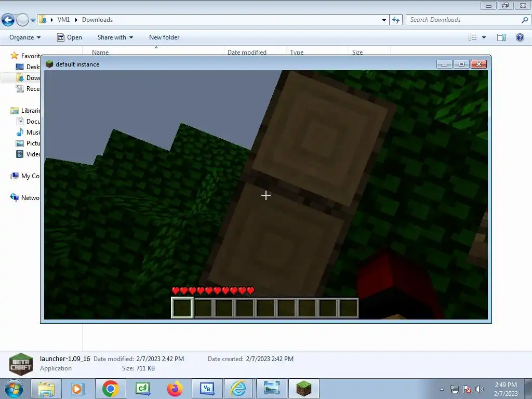
Task: Open the Visual Basic taskbar application
Action: tap(207, 389)
